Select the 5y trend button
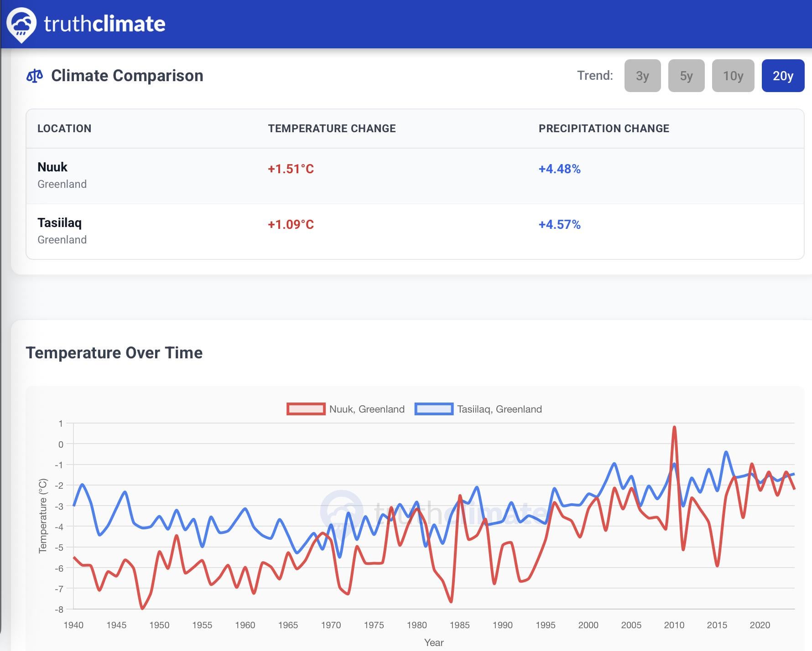 pos(686,76)
